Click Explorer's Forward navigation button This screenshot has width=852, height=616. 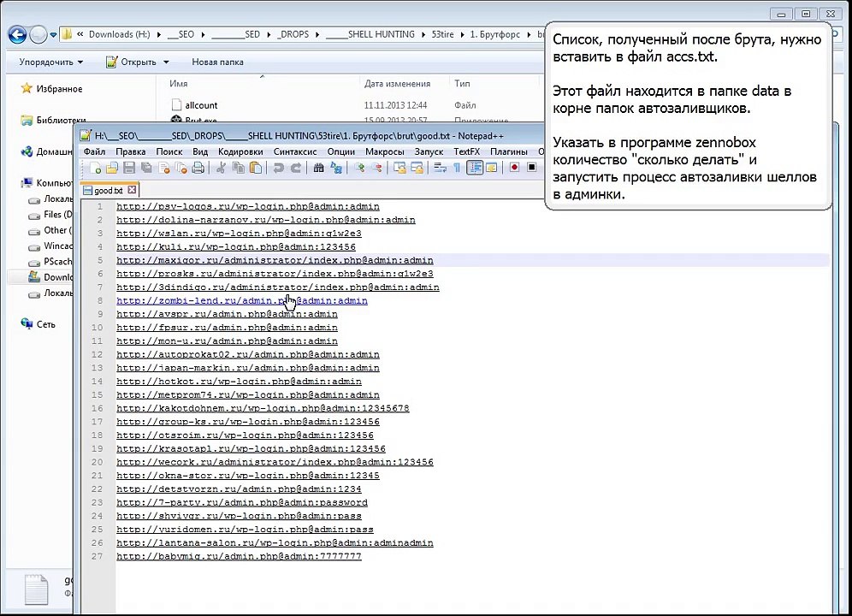pyautogui.click(x=38, y=35)
